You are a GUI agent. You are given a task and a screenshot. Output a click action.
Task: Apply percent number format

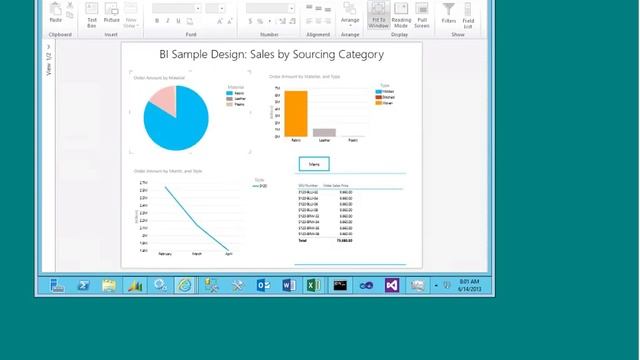coord(260,21)
